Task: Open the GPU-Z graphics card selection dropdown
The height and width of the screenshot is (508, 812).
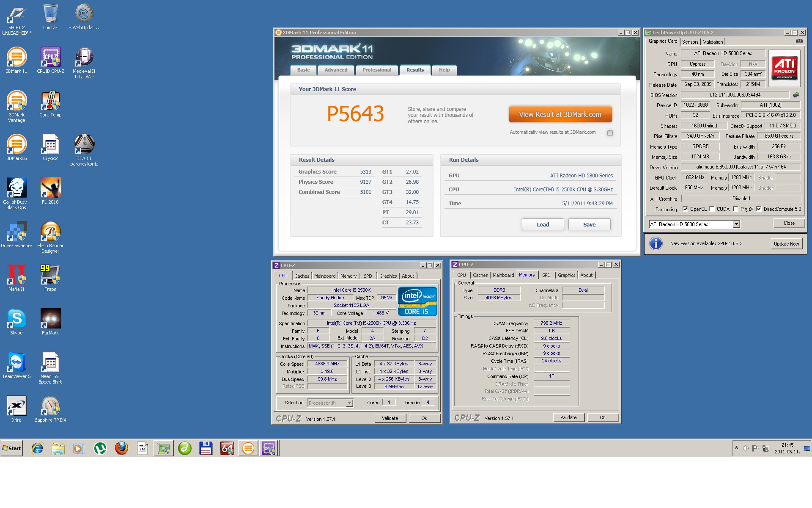Action: click(736, 224)
